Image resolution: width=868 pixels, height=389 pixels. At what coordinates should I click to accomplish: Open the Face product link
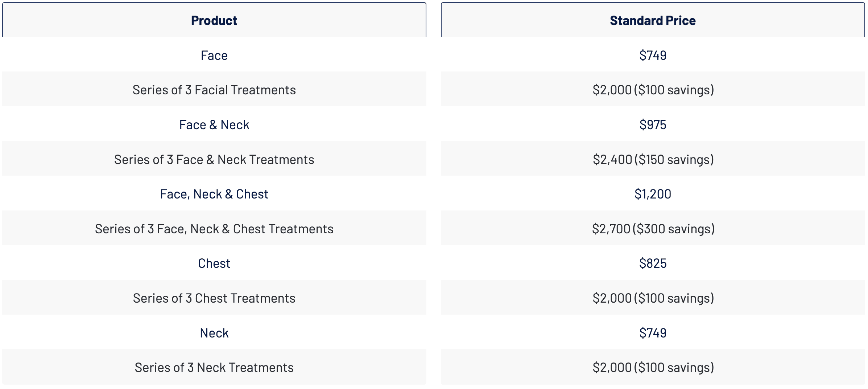point(214,56)
